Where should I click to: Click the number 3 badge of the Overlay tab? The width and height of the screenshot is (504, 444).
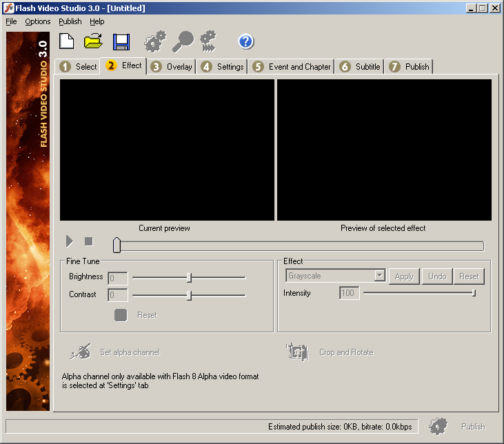click(x=157, y=67)
